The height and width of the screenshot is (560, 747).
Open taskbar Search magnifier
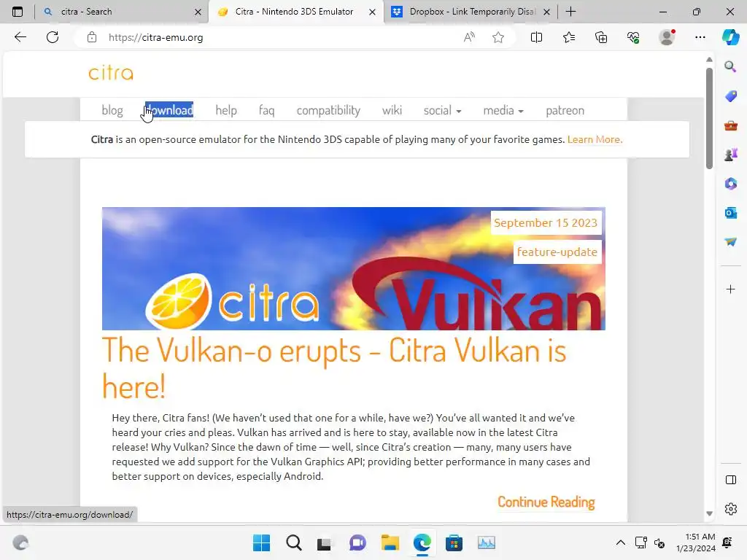tap(293, 542)
